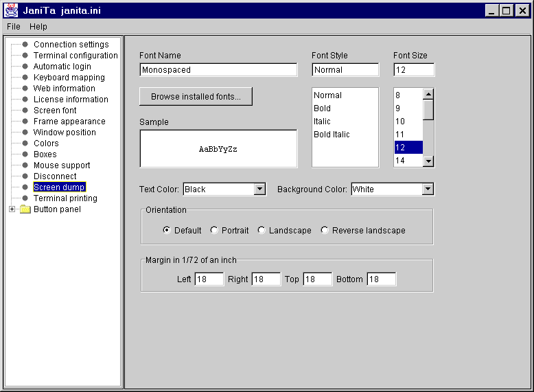
Task: Open Terminal printing settings
Action: 65,198
